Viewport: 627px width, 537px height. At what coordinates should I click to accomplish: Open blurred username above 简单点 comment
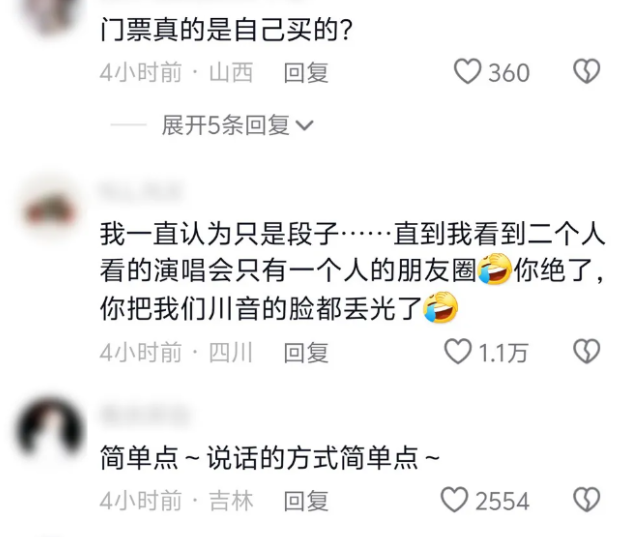145,415
